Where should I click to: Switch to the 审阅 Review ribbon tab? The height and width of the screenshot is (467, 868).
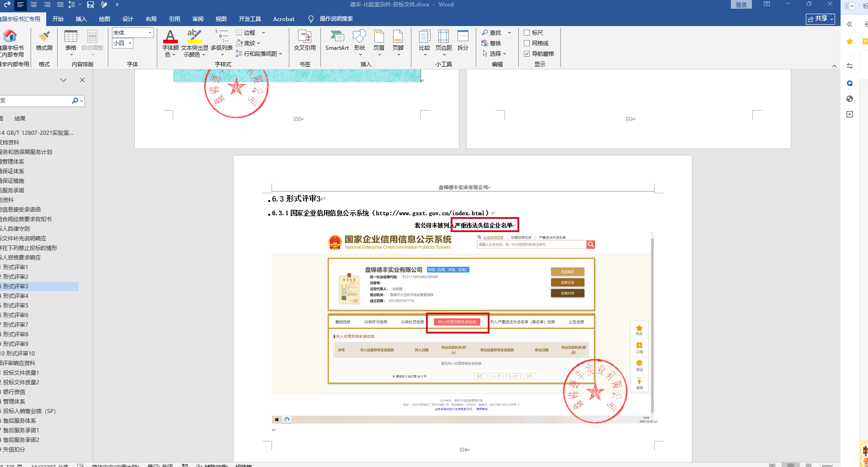(198, 19)
